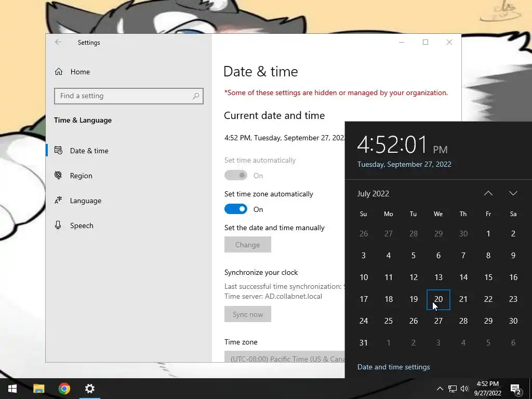Click the Change date and time button
Screen dimensions: 532x399
[248, 245]
